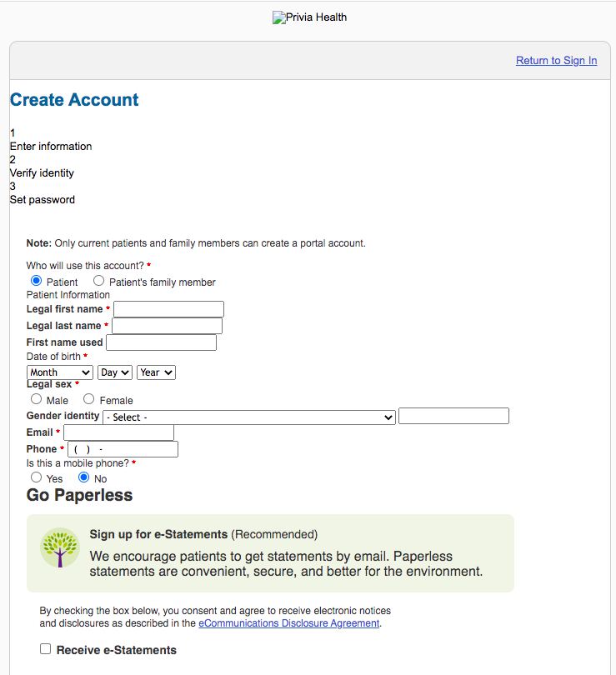This screenshot has height=675, width=616.
Task: Click the green tree e-Statements icon
Action: click(x=60, y=547)
